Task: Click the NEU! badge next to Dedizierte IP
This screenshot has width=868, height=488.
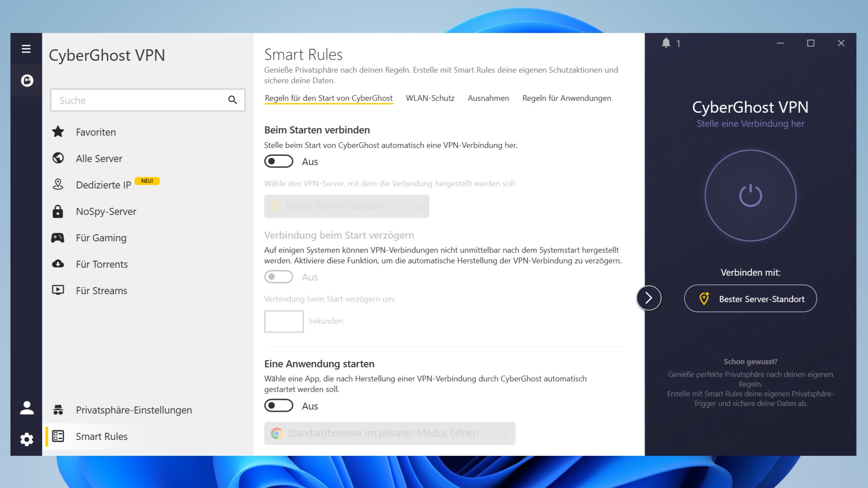Action: click(x=147, y=181)
